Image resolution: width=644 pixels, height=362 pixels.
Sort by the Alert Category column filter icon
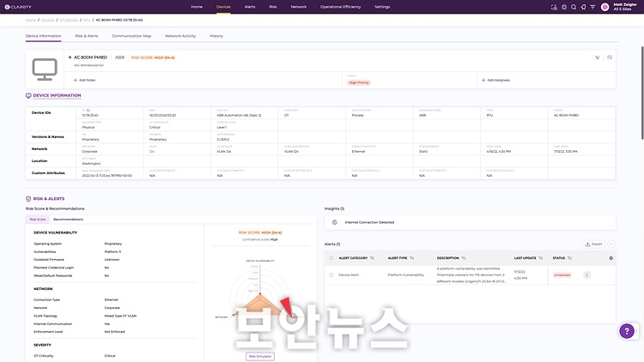click(x=372, y=258)
